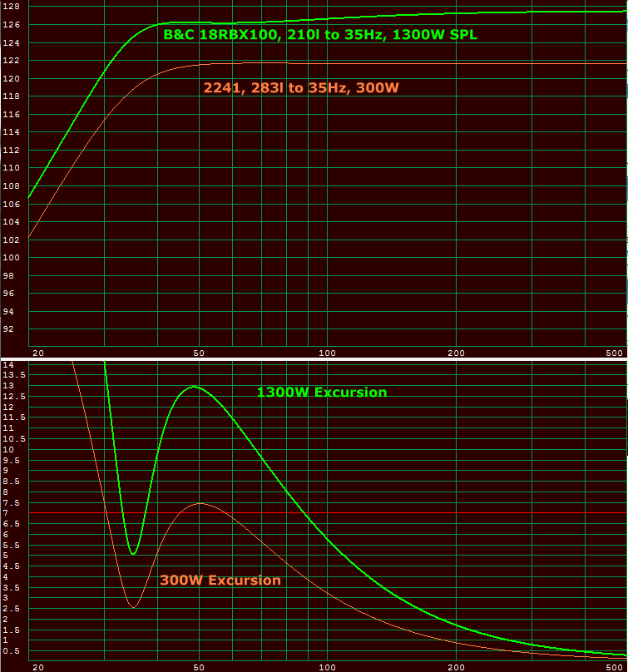
Task: Click the 108 SPL axis label
Action: [11, 186]
